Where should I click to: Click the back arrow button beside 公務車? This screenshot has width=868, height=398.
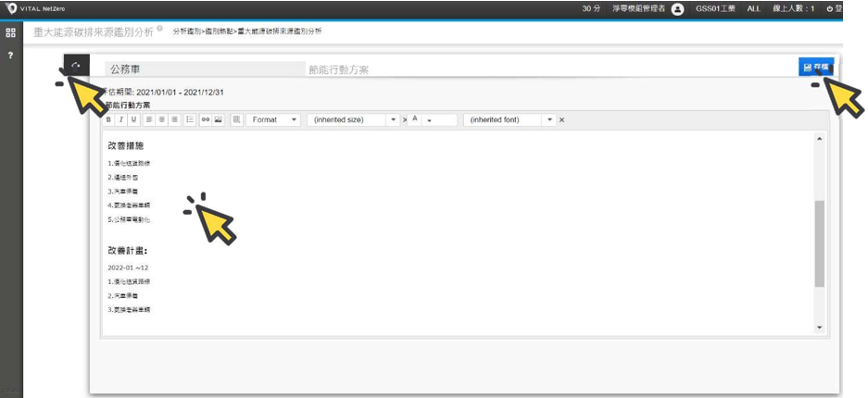click(76, 67)
